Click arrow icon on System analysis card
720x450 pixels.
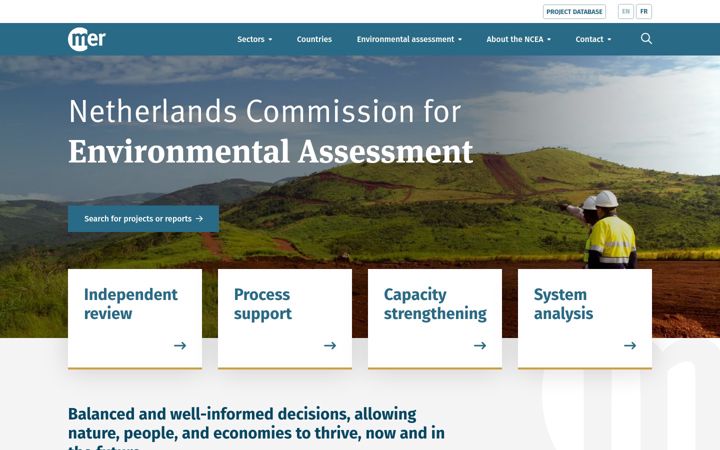[630, 345]
